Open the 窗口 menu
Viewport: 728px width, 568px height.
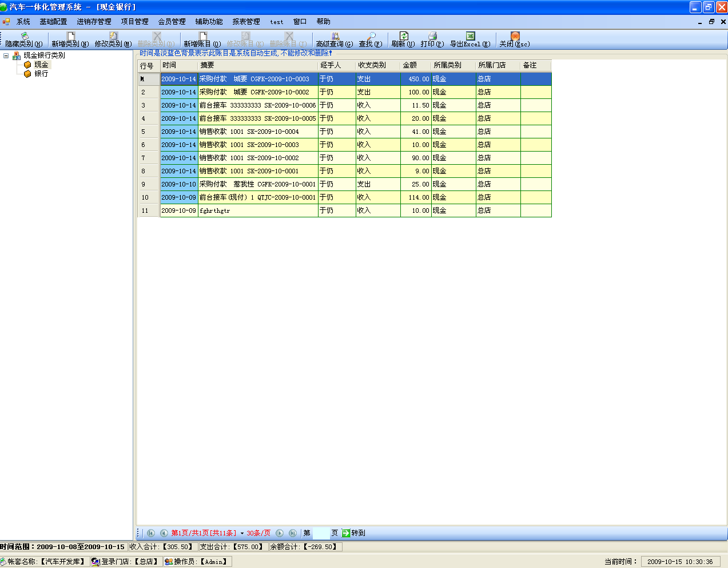(300, 22)
